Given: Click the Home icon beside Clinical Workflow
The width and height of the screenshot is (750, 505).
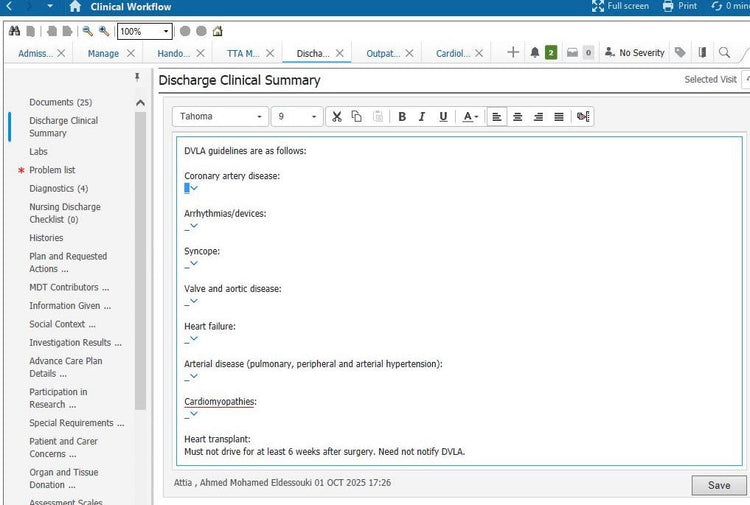Looking at the screenshot, I should [75, 6].
